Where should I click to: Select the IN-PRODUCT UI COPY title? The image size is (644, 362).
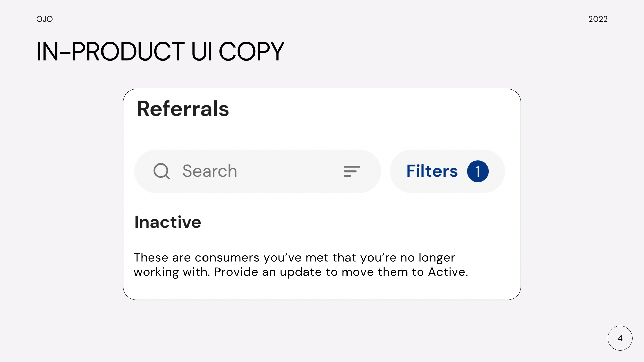[160, 51]
